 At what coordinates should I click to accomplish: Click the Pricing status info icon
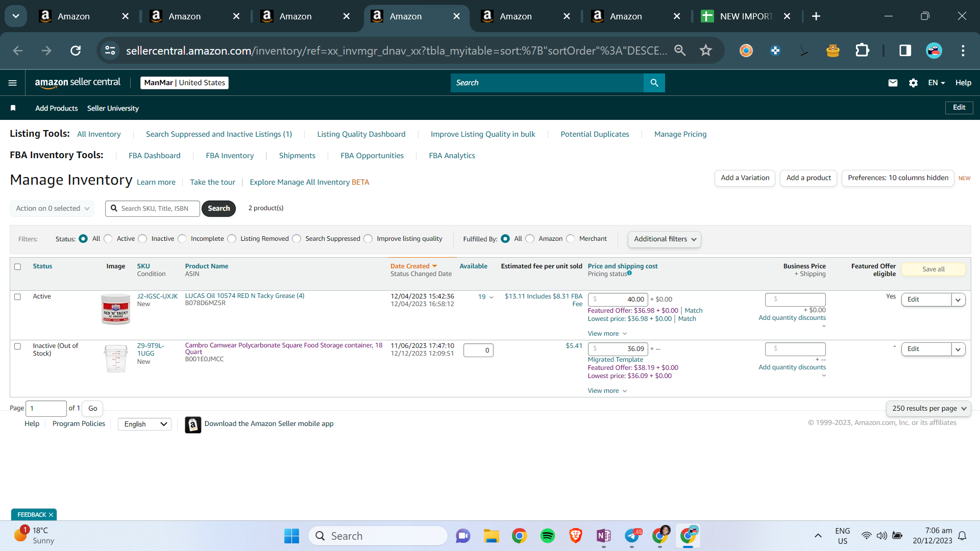[630, 273]
